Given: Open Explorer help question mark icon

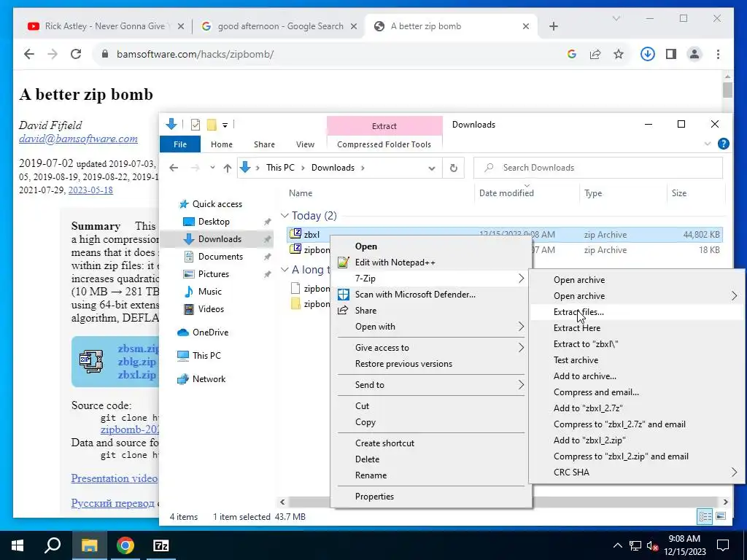Looking at the screenshot, I should (x=723, y=144).
